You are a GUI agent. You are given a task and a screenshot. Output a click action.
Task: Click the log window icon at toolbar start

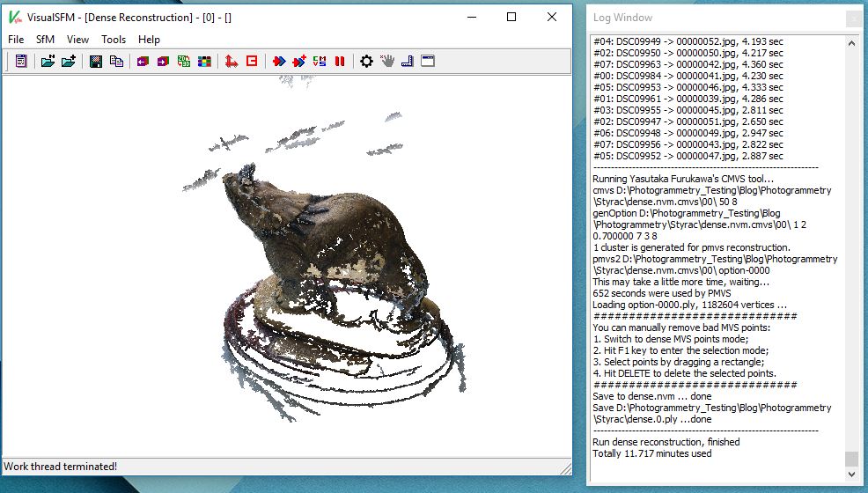tap(21, 62)
